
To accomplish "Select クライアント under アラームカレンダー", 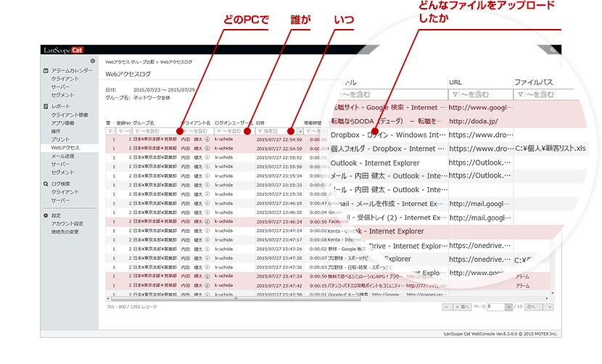I will [65, 79].
